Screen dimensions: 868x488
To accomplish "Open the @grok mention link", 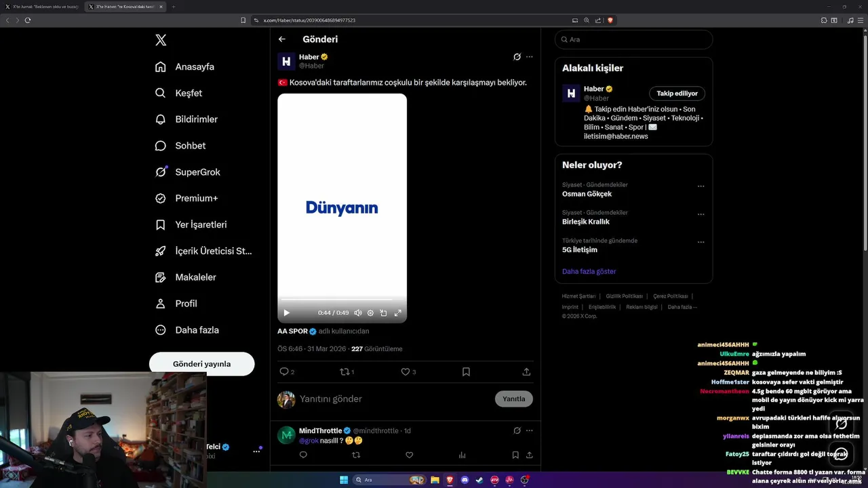I will (309, 441).
